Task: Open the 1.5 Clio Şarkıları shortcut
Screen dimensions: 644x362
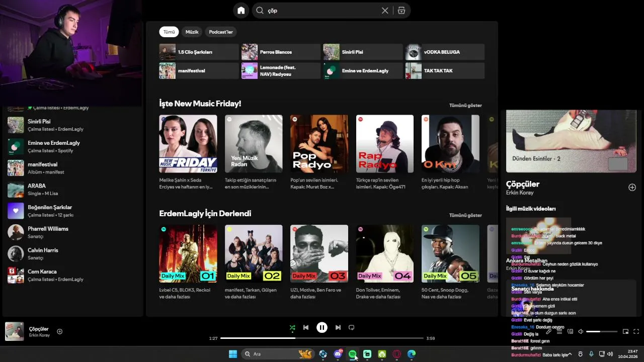Action: pos(199,52)
